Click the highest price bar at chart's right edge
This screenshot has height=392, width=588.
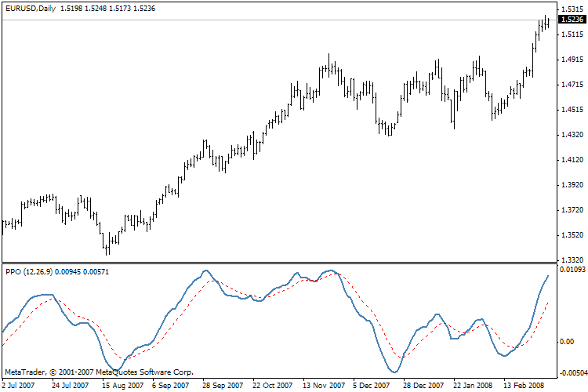tap(546, 20)
